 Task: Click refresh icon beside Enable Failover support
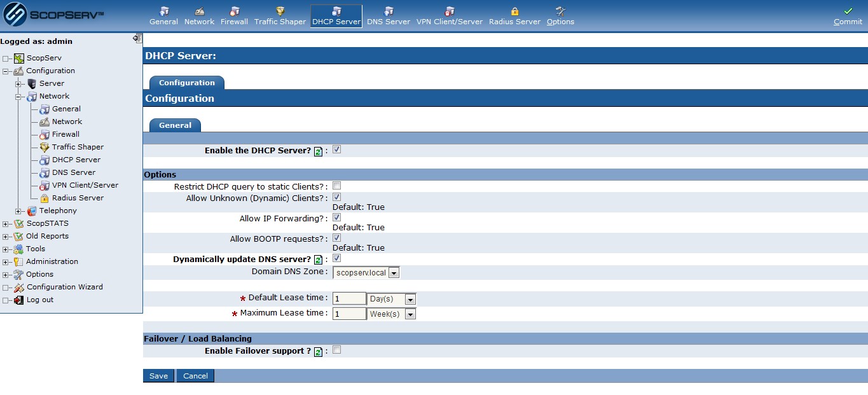click(x=319, y=351)
